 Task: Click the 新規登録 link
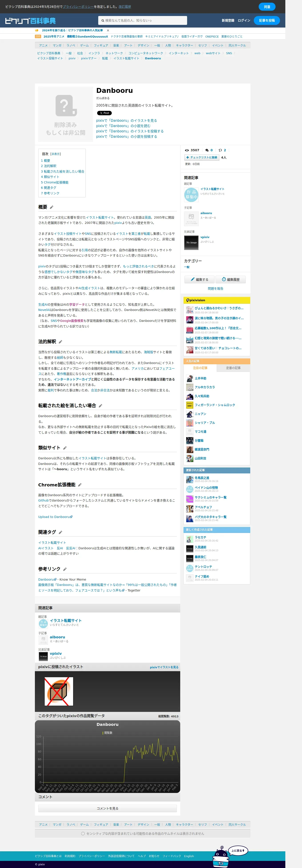pyautogui.click(x=228, y=21)
